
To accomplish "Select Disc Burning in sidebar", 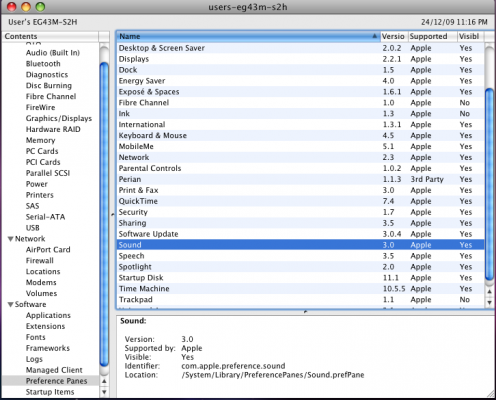I will click(49, 86).
